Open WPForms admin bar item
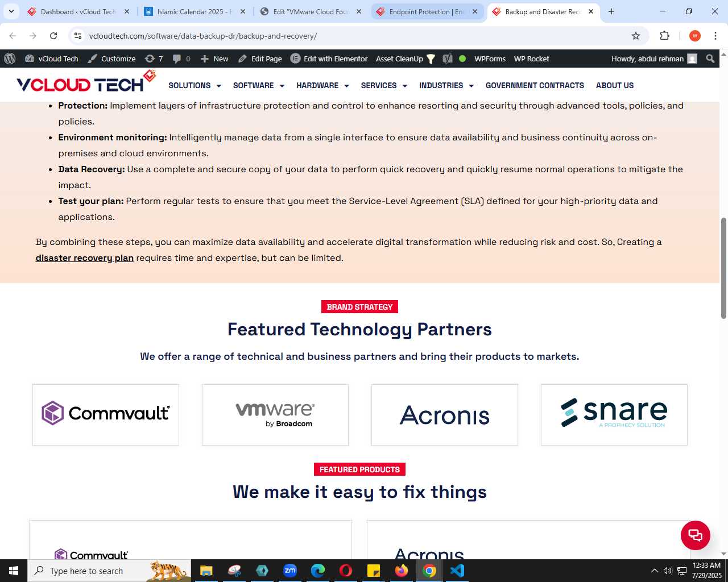Viewport: 728px width, 582px height. click(x=490, y=59)
